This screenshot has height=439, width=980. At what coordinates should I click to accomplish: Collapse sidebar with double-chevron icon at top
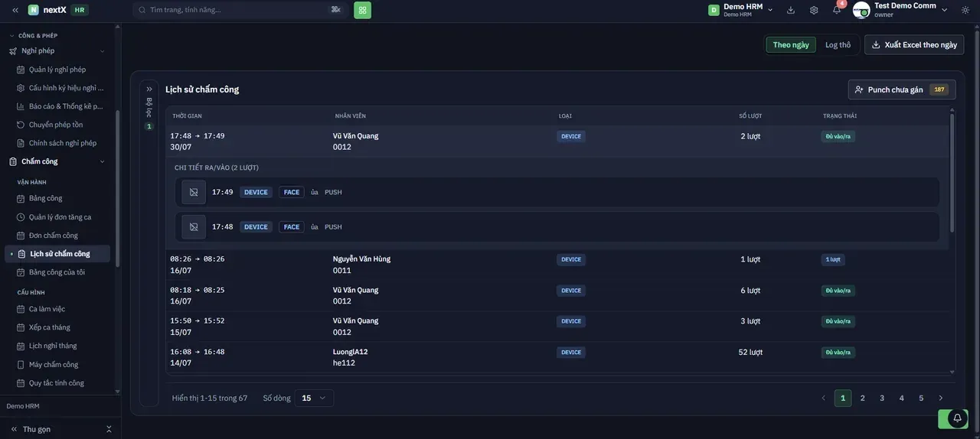click(x=15, y=10)
